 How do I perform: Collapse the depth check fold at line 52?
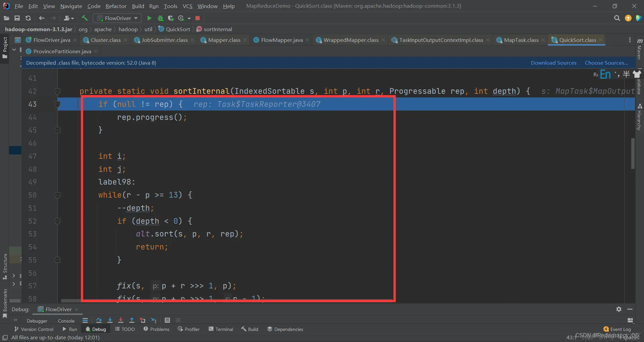[x=57, y=221]
